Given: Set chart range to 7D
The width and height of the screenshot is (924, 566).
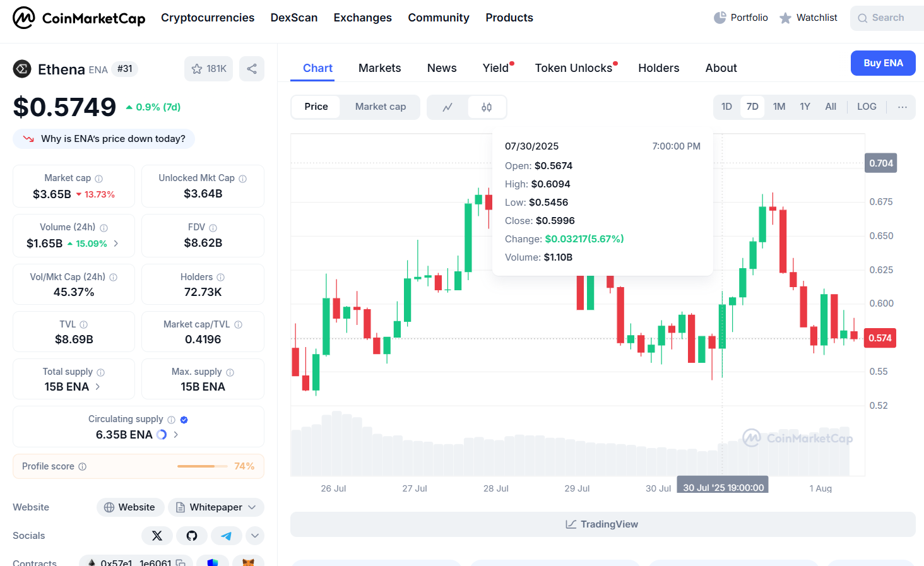Looking at the screenshot, I should click(x=752, y=107).
